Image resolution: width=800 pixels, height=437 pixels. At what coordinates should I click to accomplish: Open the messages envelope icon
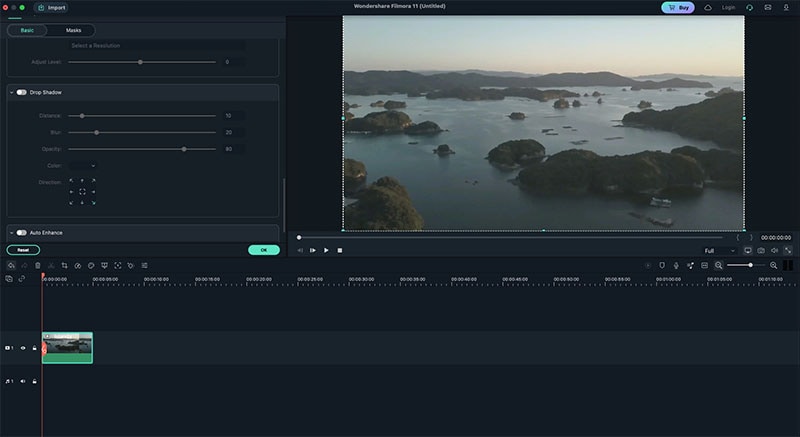click(x=767, y=8)
